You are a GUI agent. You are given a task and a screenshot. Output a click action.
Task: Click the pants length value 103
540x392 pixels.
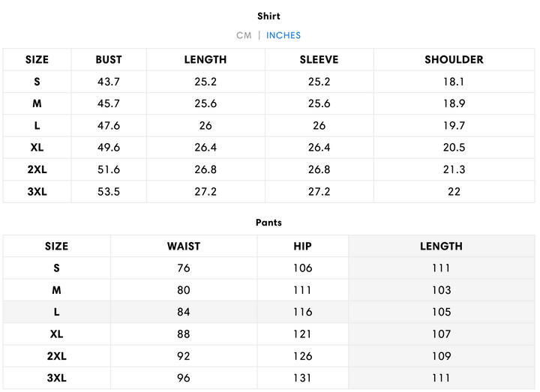tap(441, 290)
